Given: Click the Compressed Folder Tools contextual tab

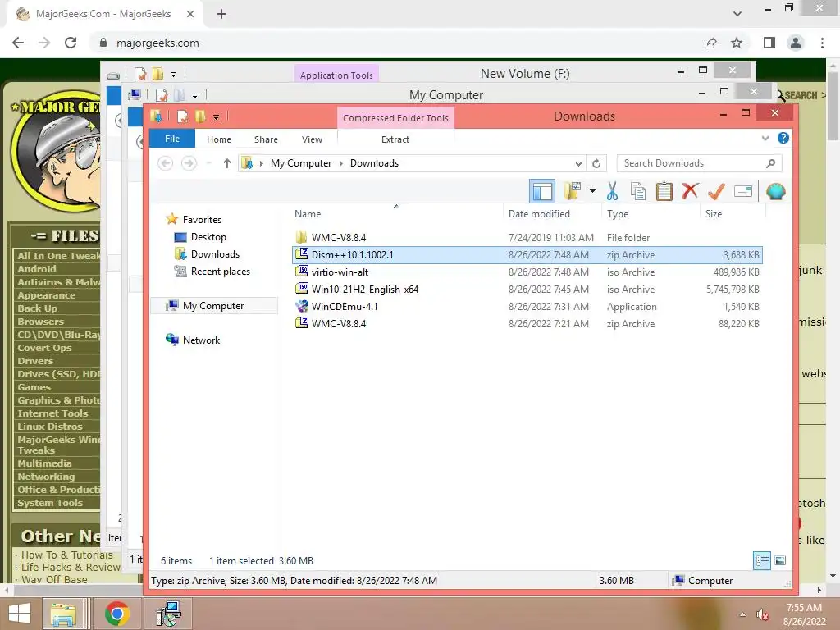Looking at the screenshot, I should pos(395,118).
